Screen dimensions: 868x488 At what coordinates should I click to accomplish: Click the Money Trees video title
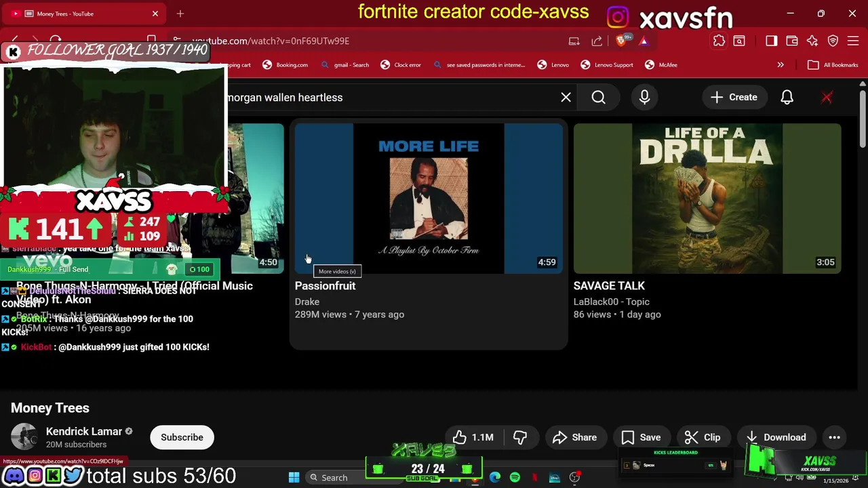click(x=50, y=408)
